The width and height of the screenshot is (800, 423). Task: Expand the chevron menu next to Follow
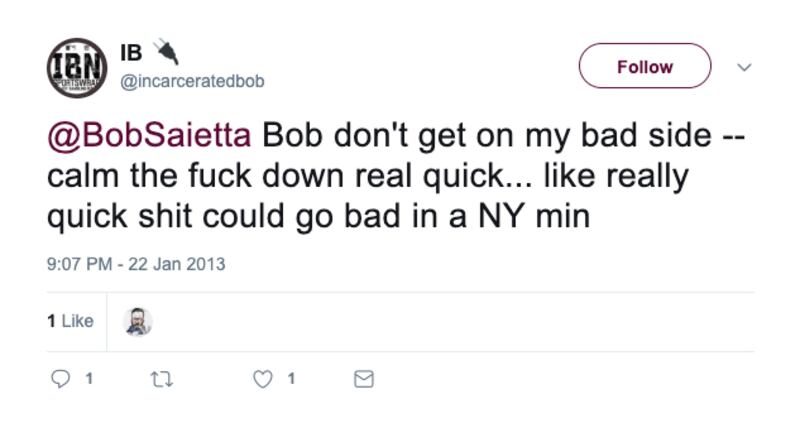743,67
